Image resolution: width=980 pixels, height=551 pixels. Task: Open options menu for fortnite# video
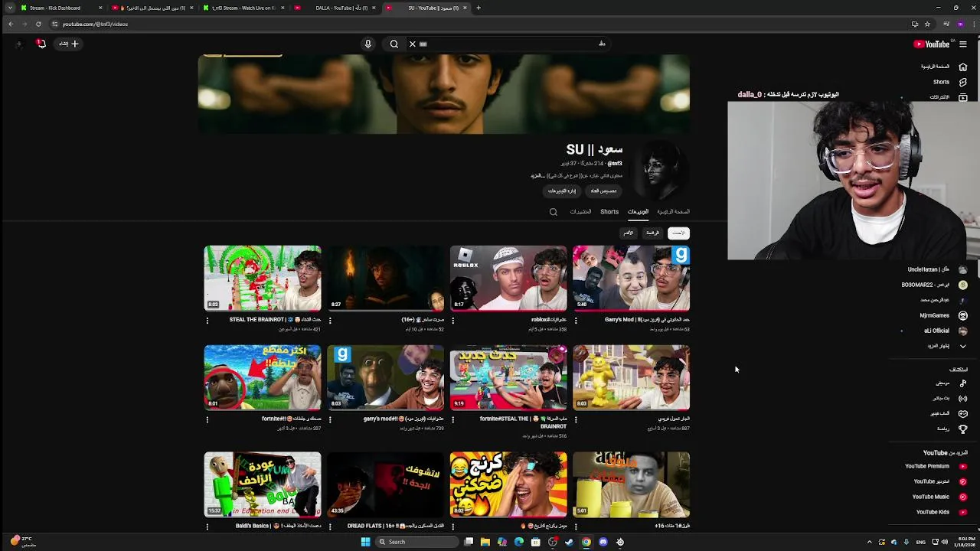point(207,419)
